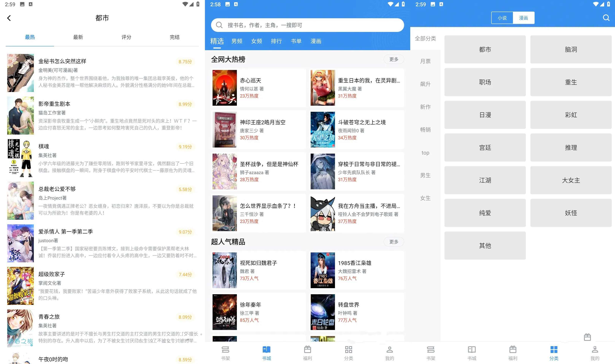Open 分类 icon in the bookstore bottom bar
The width and height of the screenshot is (615, 364).
[349, 349]
